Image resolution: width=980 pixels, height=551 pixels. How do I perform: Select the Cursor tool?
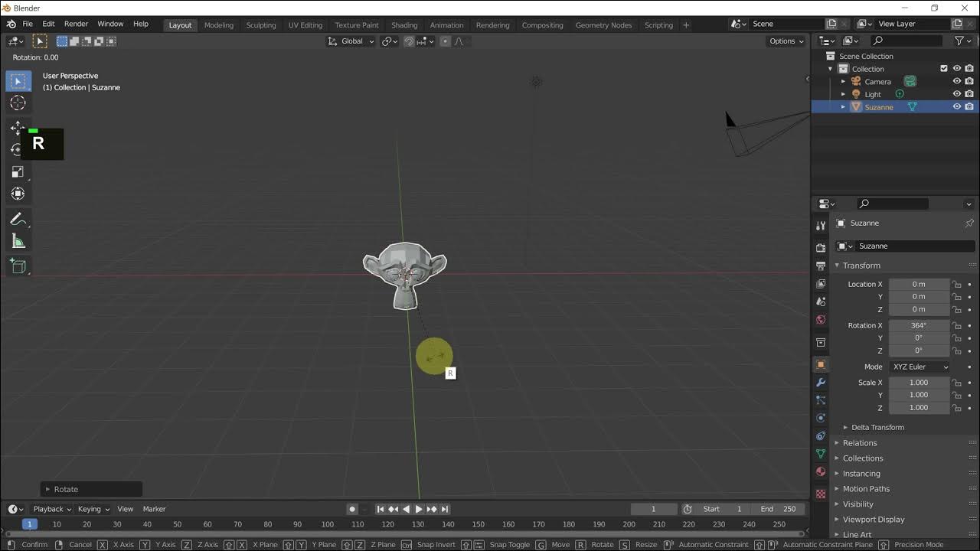tap(18, 103)
